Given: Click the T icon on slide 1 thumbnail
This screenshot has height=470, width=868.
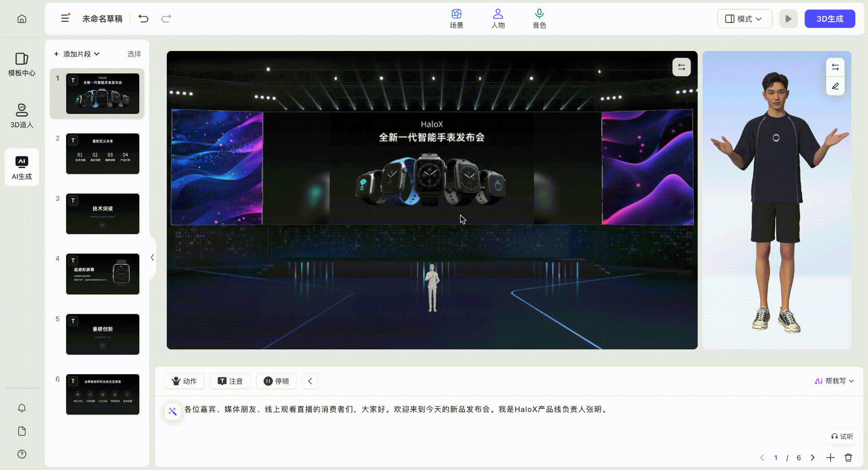Looking at the screenshot, I should [73, 80].
